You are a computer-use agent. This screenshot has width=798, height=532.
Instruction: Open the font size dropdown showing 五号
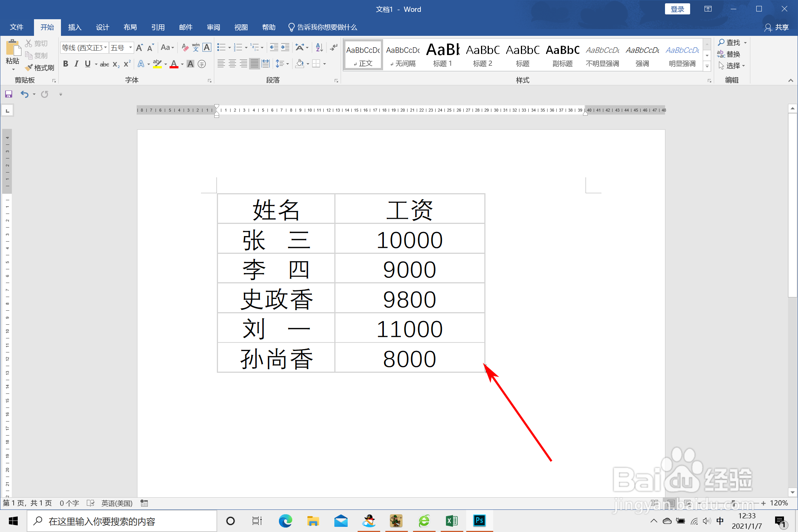130,48
